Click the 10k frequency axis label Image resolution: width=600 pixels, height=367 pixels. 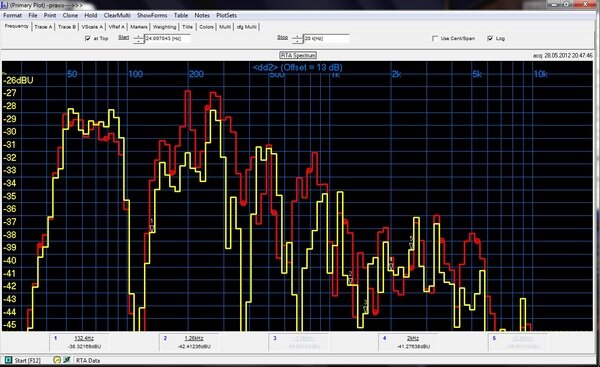tap(541, 74)
